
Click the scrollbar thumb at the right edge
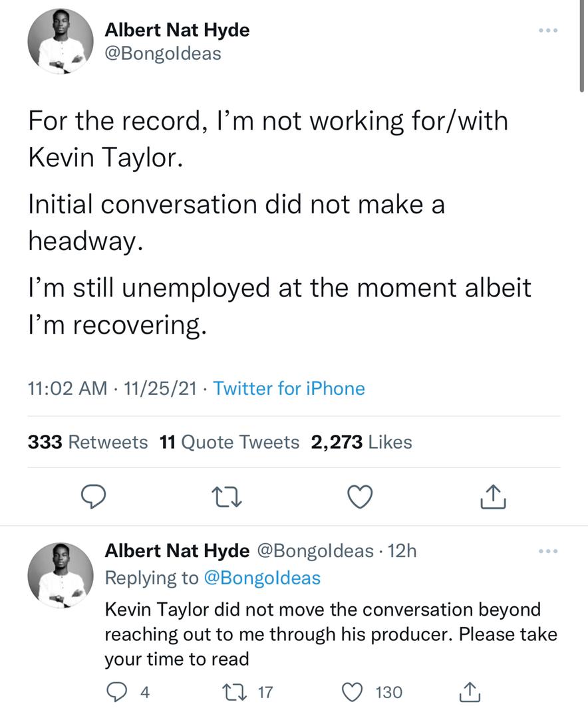[x=581, y=46]
